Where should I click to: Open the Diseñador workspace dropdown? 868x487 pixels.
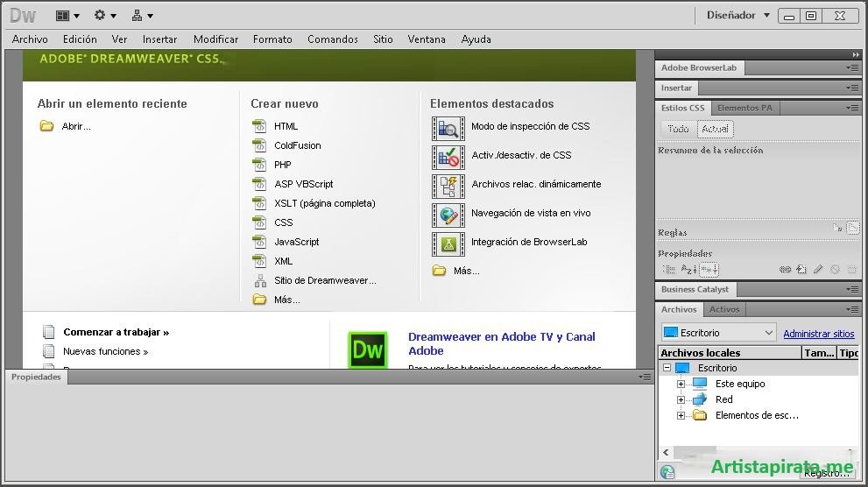tap(738, 16)
